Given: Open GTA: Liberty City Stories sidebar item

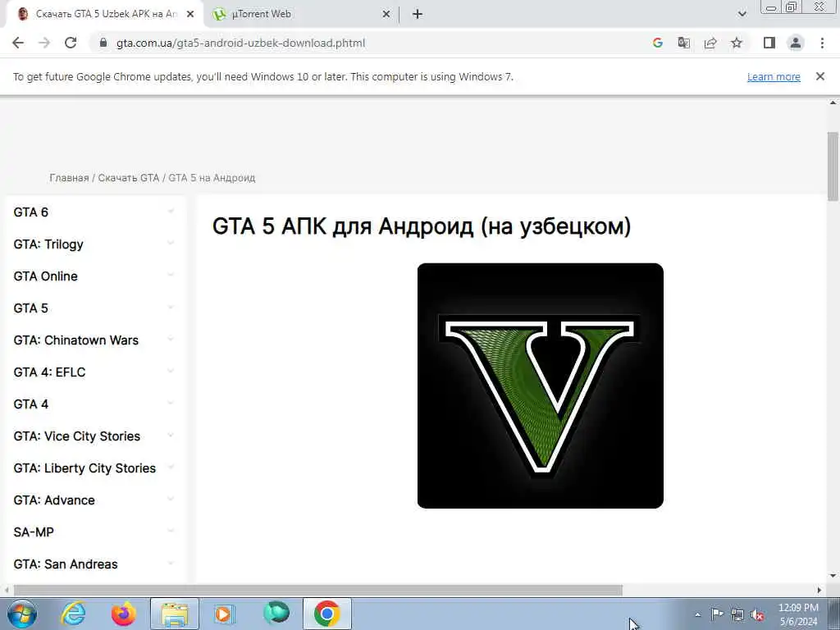Looking at the screenshot, I should click(x=84, y=468).
